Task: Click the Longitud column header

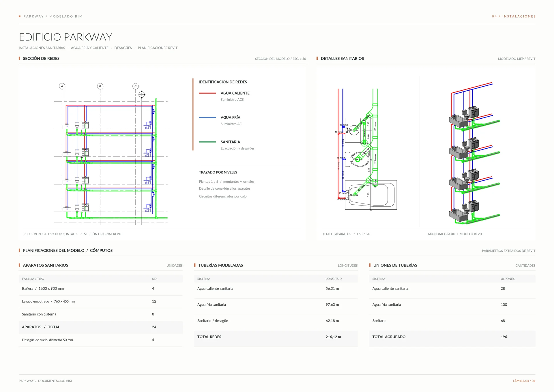Action: point(334,279)
